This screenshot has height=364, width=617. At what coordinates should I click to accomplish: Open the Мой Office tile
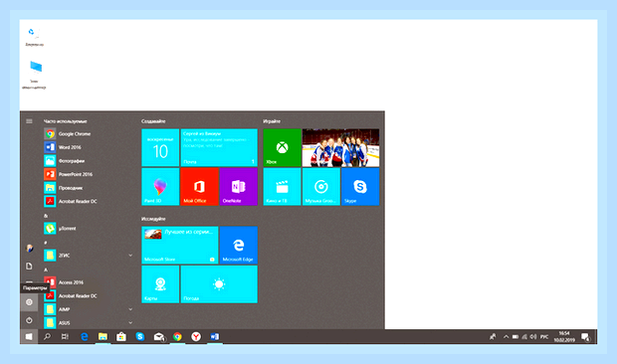[199, 187]
